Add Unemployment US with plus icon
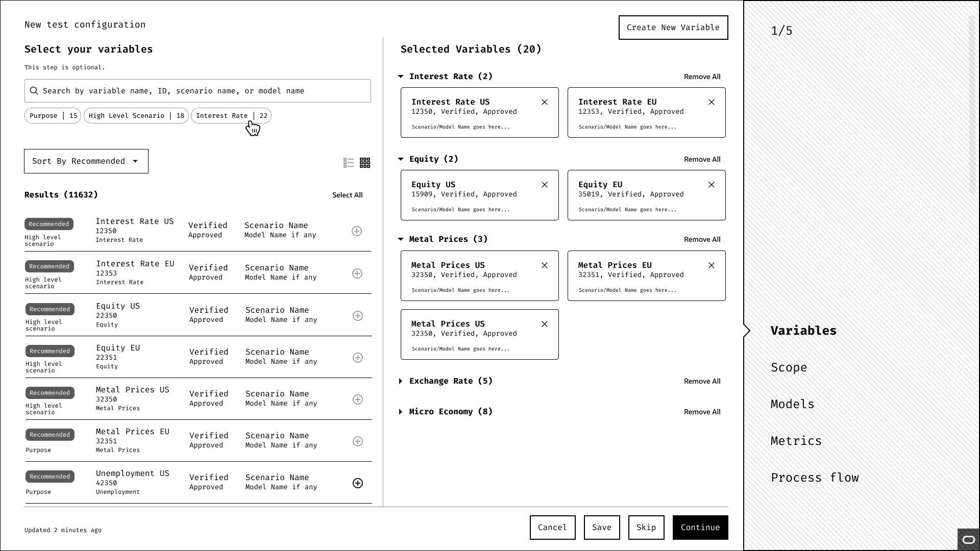 click(x=358, y=483)
